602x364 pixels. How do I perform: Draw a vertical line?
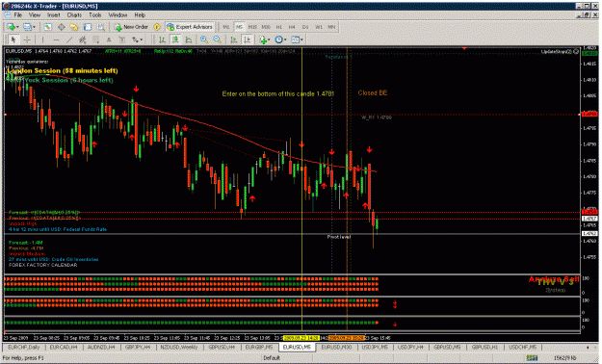(42, 39)
